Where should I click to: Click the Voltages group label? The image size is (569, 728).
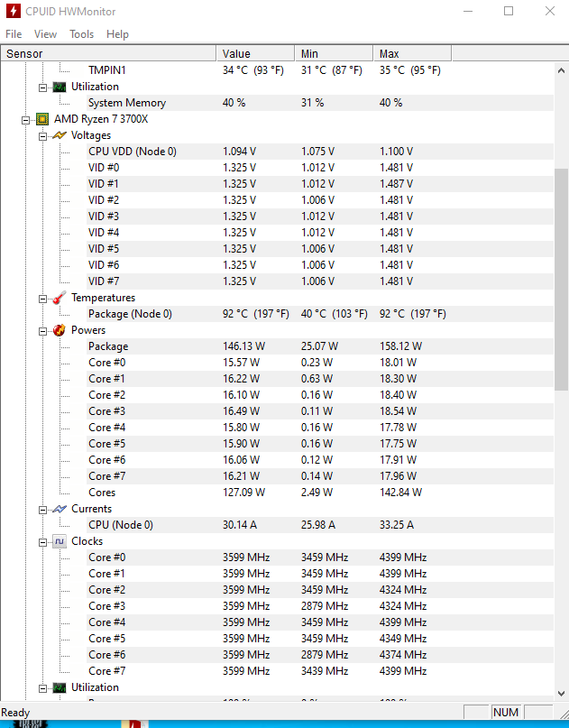[x=91, y=135]
